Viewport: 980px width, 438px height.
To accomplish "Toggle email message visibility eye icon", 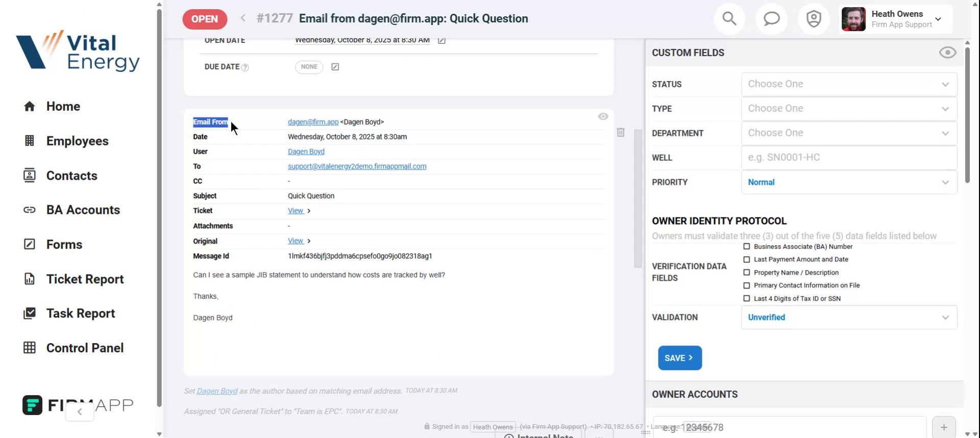I will 603,116.
